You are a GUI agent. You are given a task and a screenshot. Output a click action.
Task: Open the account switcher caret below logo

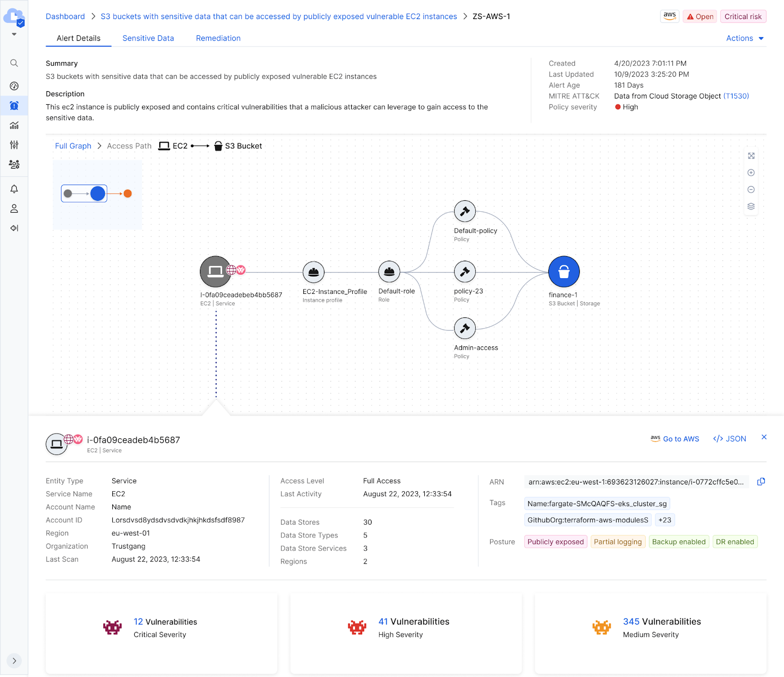point(14,34)
